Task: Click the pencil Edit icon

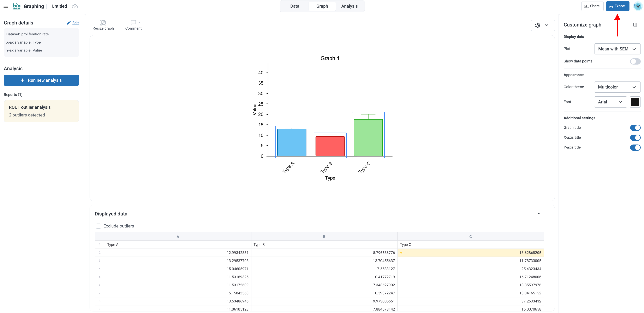Action: coord(68,23)
